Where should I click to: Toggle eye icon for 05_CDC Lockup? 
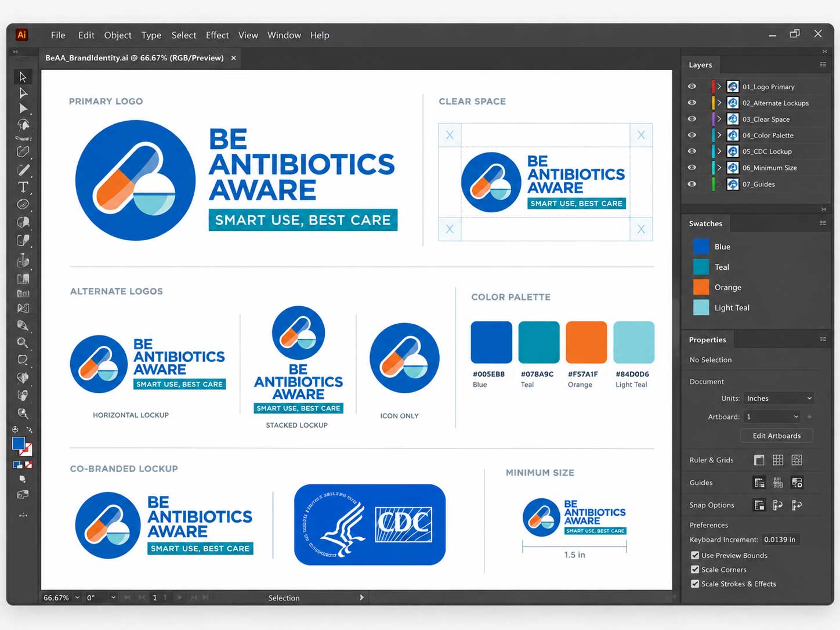[x=692, y=151]
